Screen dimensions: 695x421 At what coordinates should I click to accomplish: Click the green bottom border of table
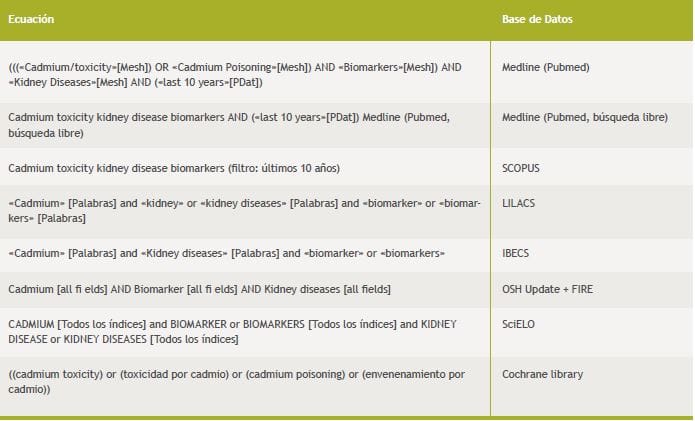346,417
